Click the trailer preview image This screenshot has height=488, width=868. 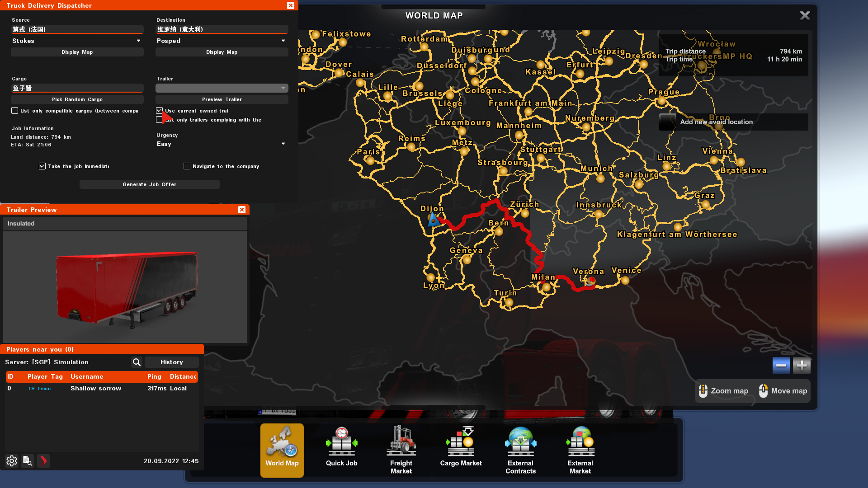coord(125,287)
